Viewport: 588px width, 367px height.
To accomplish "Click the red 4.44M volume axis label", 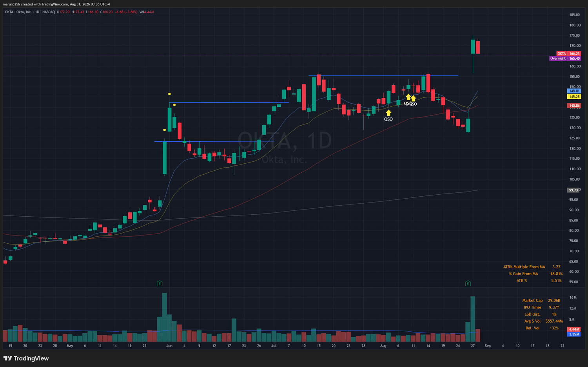I will point(574,329).
